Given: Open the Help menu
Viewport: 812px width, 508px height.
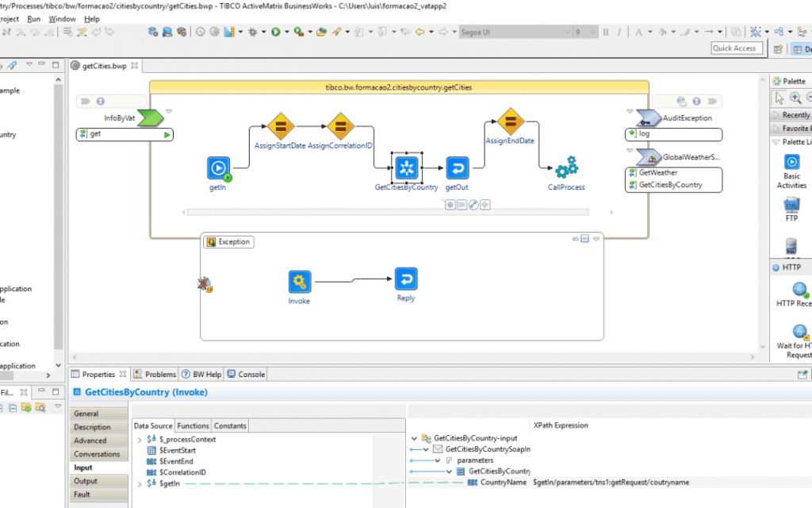Looking at the screenshot, I should pos(92,19).
